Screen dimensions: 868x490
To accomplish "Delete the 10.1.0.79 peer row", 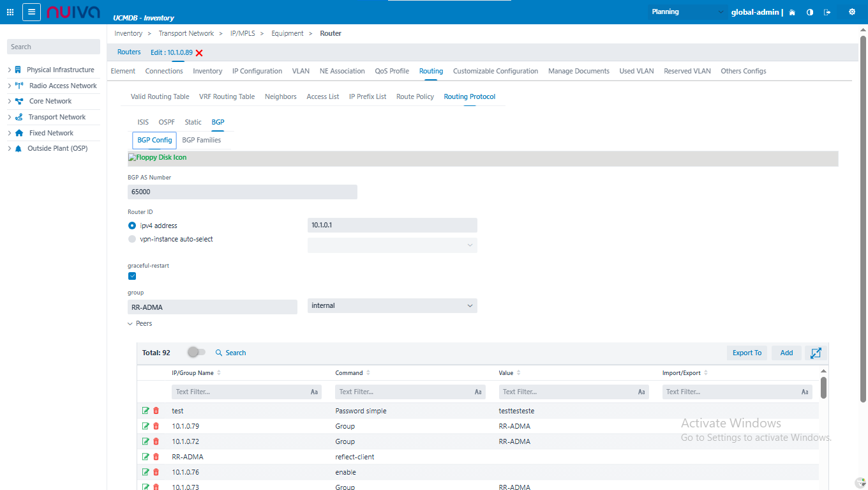I will 156,426.
